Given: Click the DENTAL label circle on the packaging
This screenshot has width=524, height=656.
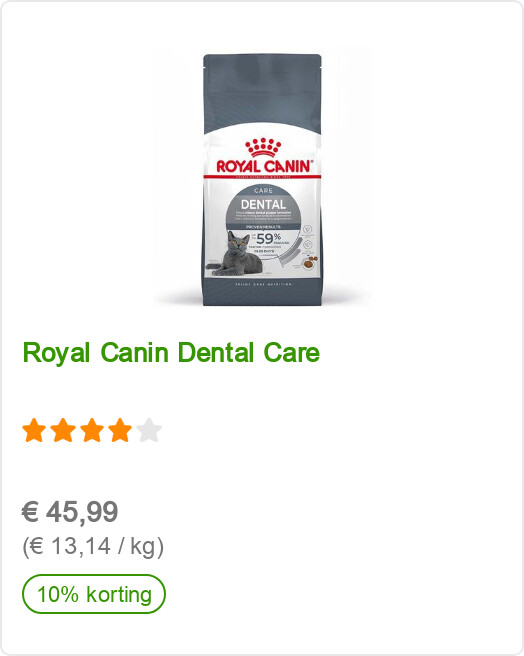Looking at the screenshot, I should [x=263, y=205].
